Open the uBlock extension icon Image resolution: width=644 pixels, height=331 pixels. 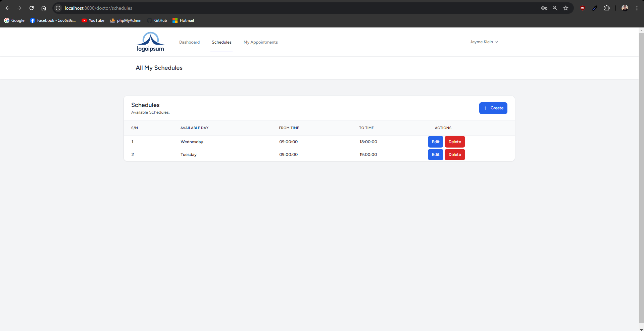click(583, 8)
